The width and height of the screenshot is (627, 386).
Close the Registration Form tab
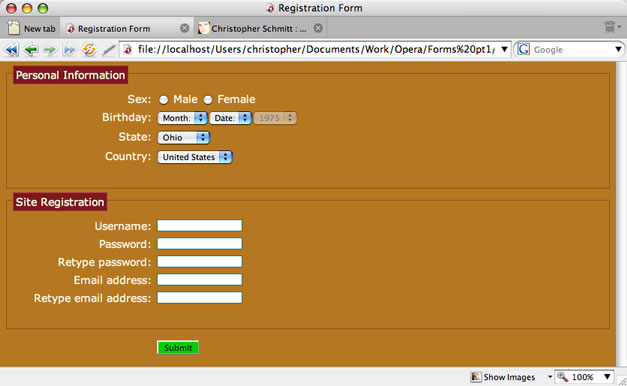tap(184, 28)
